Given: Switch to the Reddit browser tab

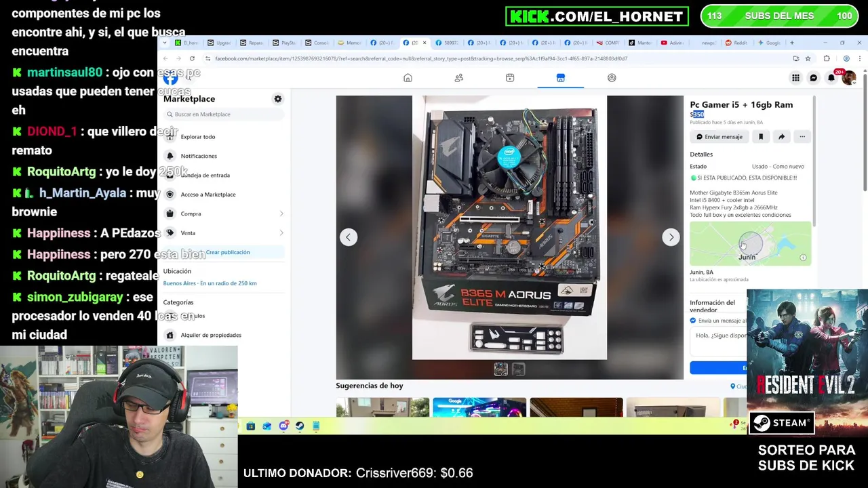Looking at the screenshot, I should point(737,43).
